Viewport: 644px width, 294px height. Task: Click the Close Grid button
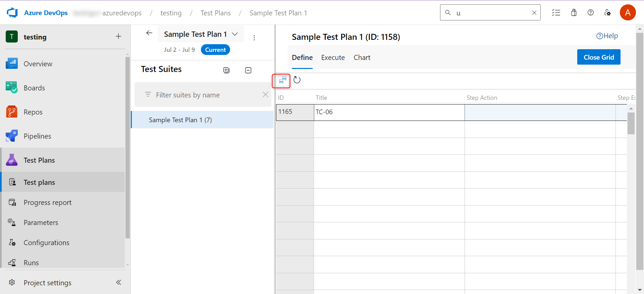click(598, 57)
